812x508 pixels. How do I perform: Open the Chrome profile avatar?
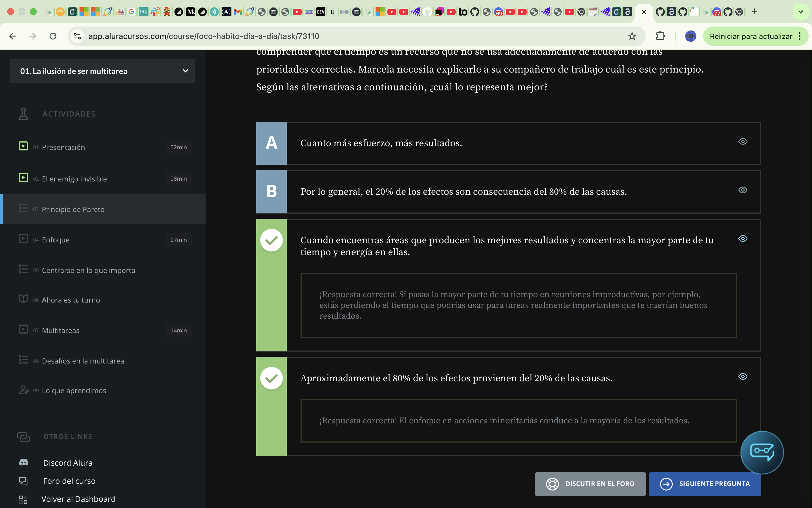pos(690,36)
